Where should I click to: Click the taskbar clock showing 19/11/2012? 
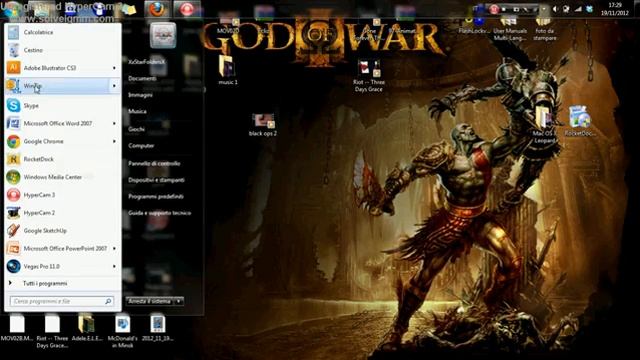(615, 9)
